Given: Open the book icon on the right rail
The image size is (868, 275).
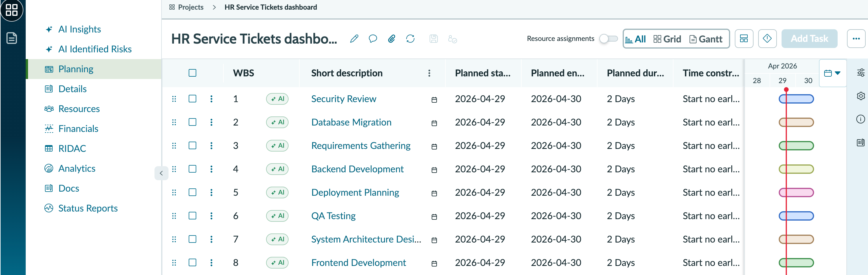Looking at the screenshot, I should click(x=861, y=142).
